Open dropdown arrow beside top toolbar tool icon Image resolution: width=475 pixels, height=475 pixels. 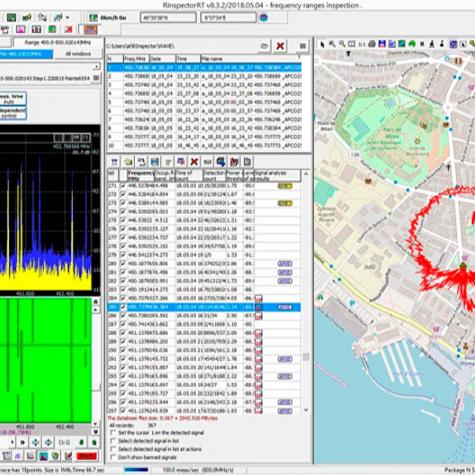pyautogui.click(x=67, y=18)
